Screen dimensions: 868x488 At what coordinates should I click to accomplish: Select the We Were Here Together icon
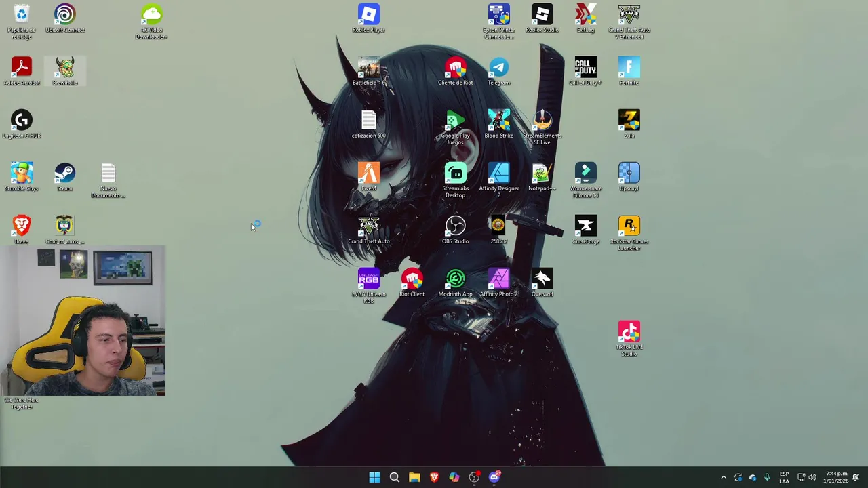[22, 403]
